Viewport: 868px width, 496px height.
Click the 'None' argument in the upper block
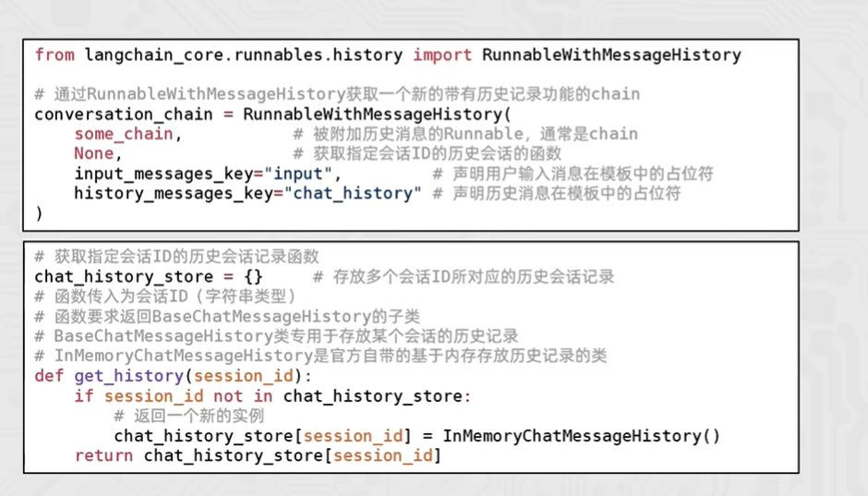pos(94,153)
